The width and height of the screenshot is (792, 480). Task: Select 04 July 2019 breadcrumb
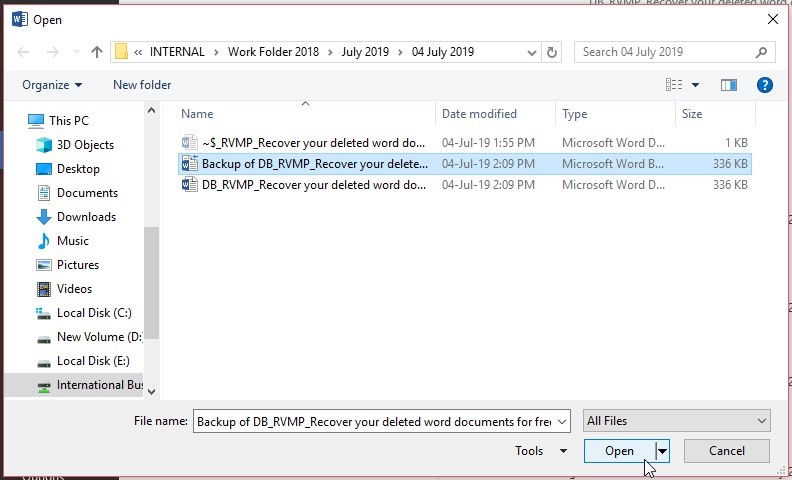[442, 52]
